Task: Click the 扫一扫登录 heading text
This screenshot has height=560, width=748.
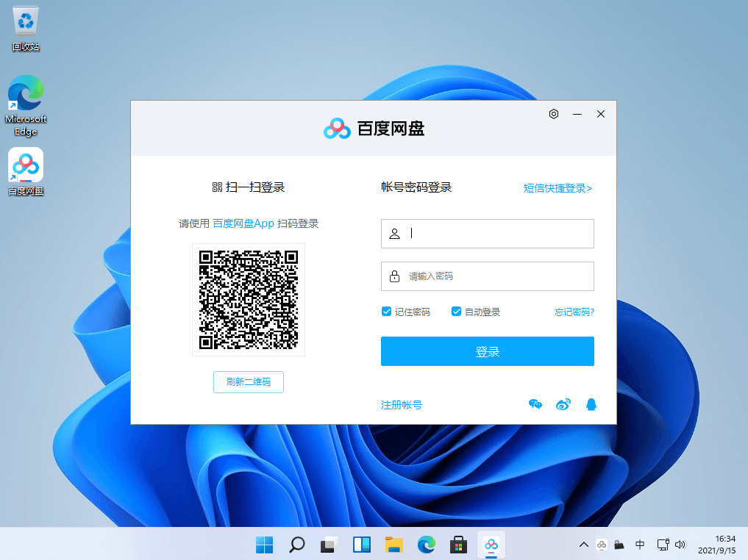Action: coord(255,187)
